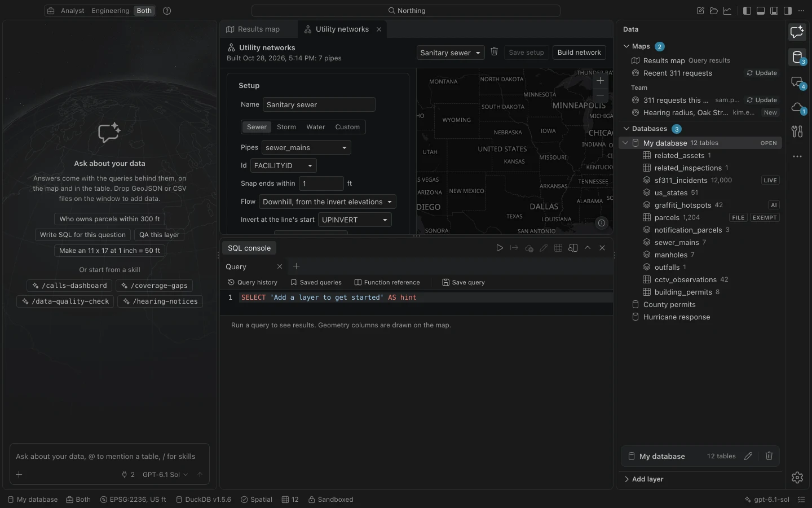Screen dimensions: 812x508
Task: Open the cloud sidebar icon with badge 1
Action: (797, 107)
